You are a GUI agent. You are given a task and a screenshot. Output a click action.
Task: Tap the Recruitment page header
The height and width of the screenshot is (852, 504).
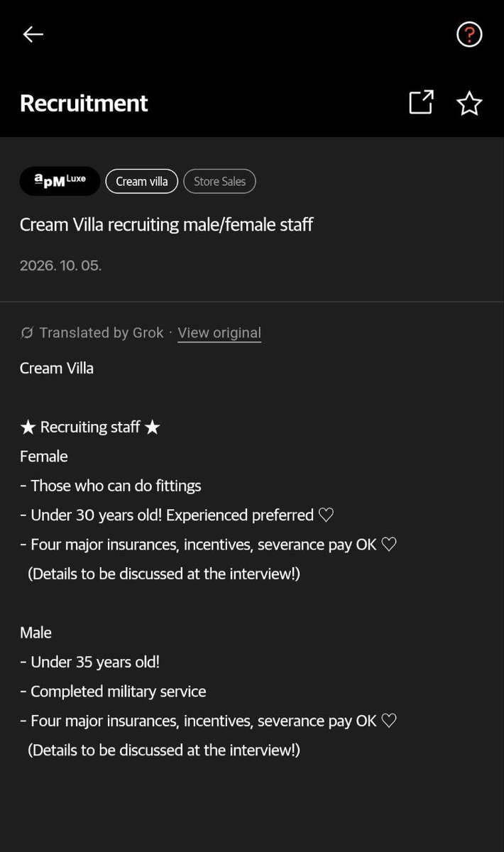[x=84, y=103]
